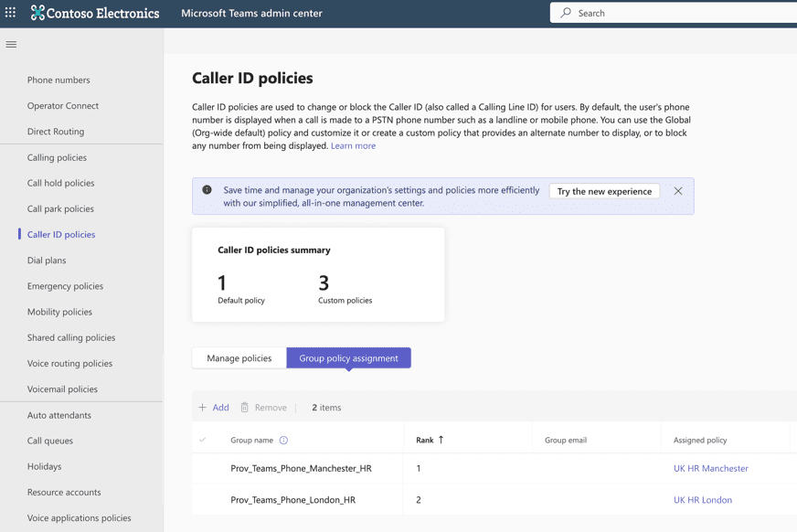Click the Contoso Electronics logo

coord(91,13)
